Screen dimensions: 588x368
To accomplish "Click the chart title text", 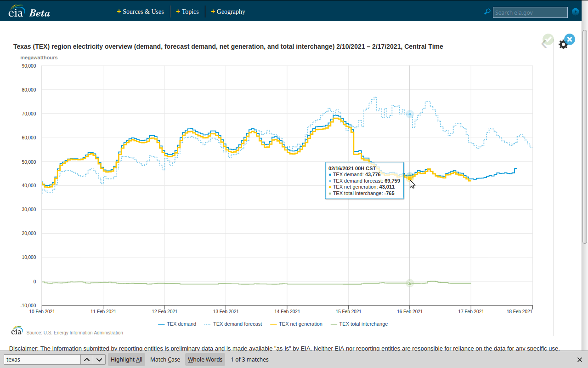I will tap(228, 46).
